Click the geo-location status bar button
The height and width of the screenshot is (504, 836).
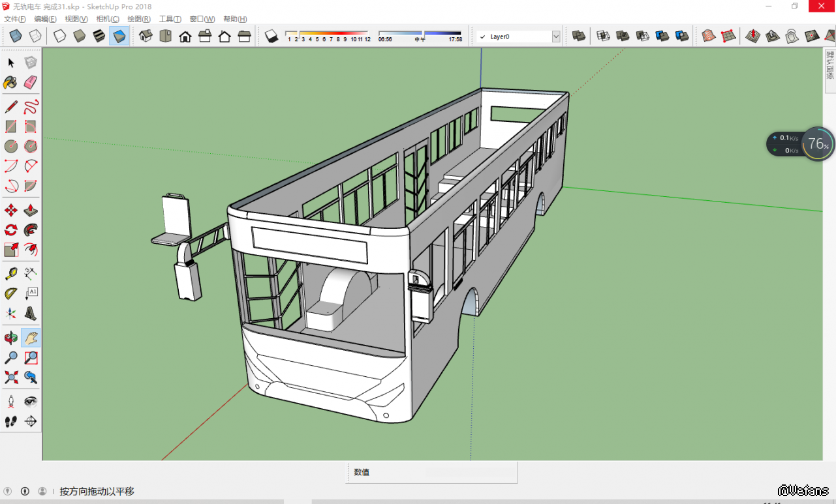(8, 491)
